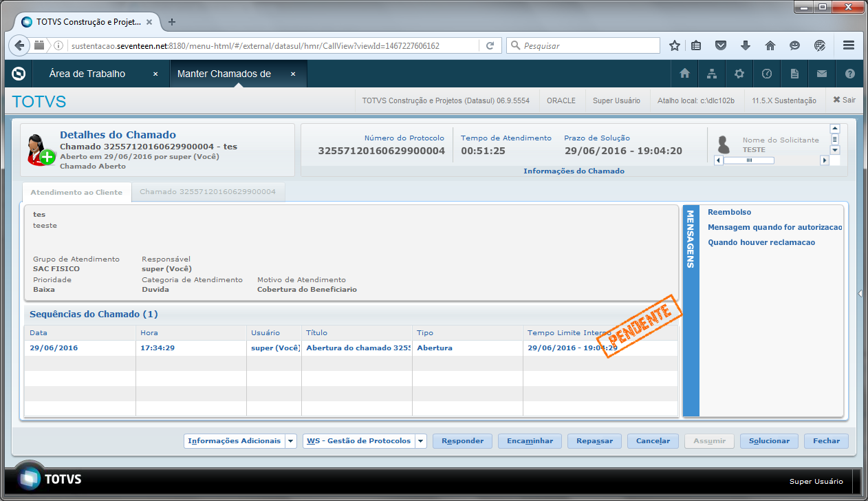Click the TOTVS logo at header left
Image resolution: width=868 pixels, height=501 pixels.
pos(19,74)
